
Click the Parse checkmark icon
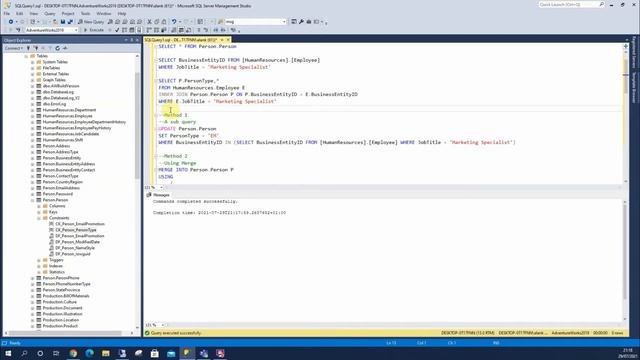click(x=117, y=30)
